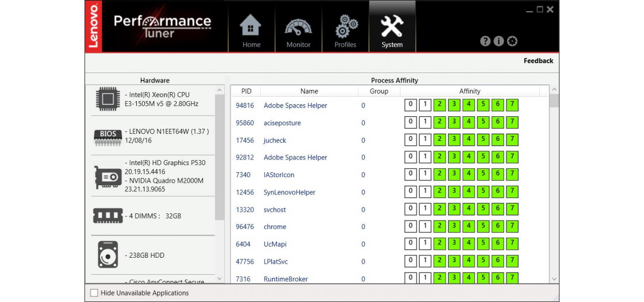Screen dimensions: 644x302
Task: Click the Performance Tuner logo
Action: tap(162, 26)
